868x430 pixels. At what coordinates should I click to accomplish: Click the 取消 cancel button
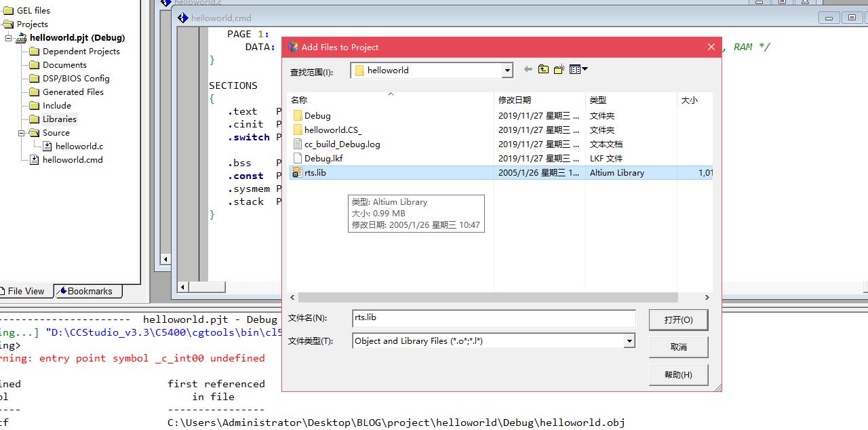pyautogui.click(x=678, y=347)
